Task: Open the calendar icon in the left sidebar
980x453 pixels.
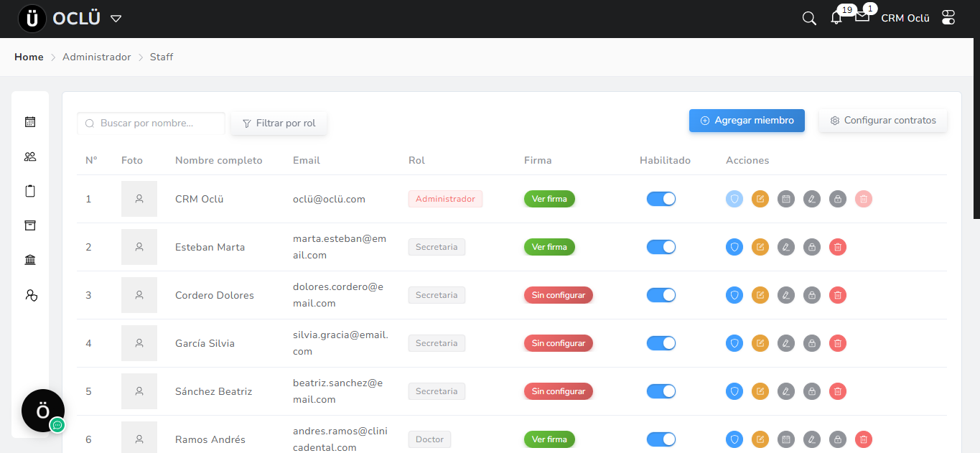Action: coord(30,122)
